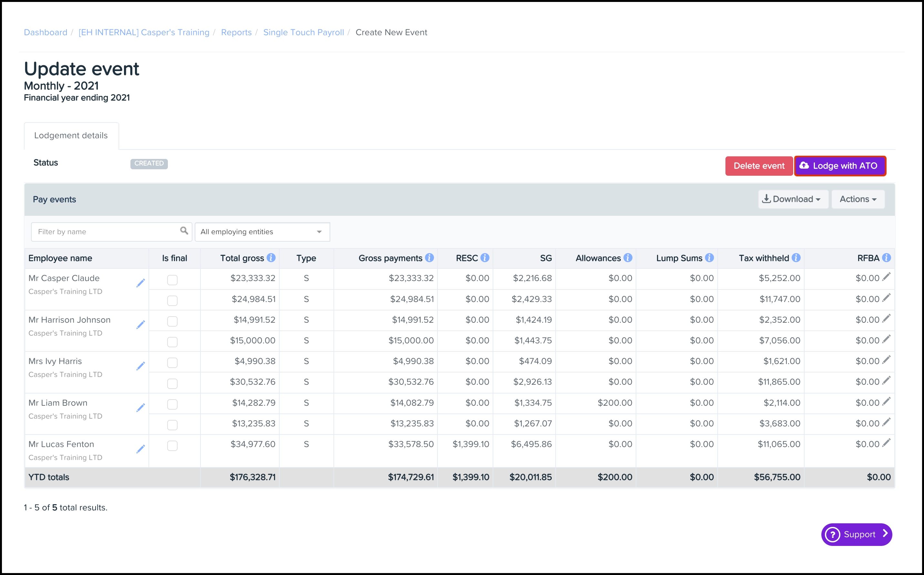Click search magnifier in name filter
This screenshot has width=924, height=575.
[184, 231]
